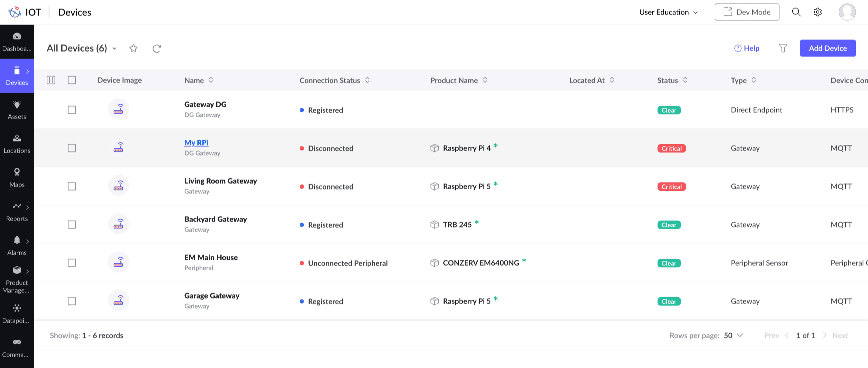Check the Garage Gateway row checkbox

[x=72, y=301]
